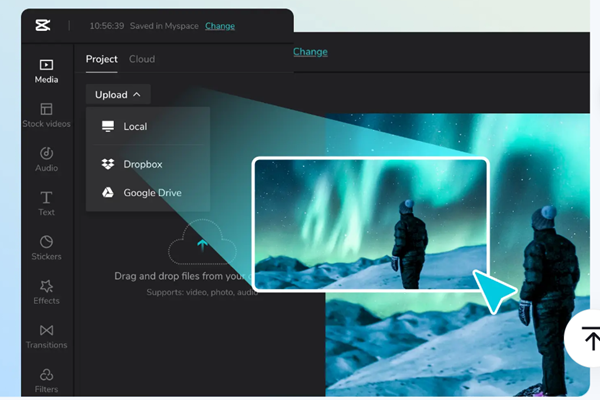Screen dimensions: 600x400
Task: Open the Transitions panel
Action: coord(46,335)
